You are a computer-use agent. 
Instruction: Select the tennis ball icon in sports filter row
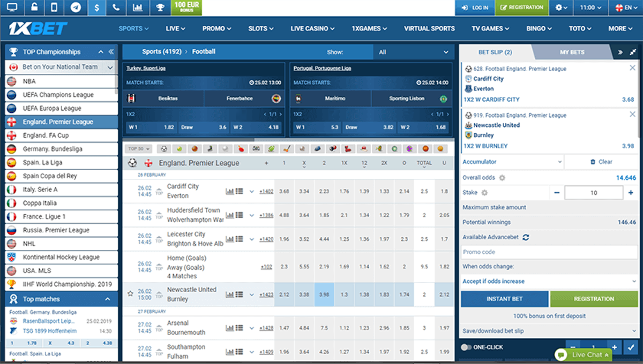179,149
